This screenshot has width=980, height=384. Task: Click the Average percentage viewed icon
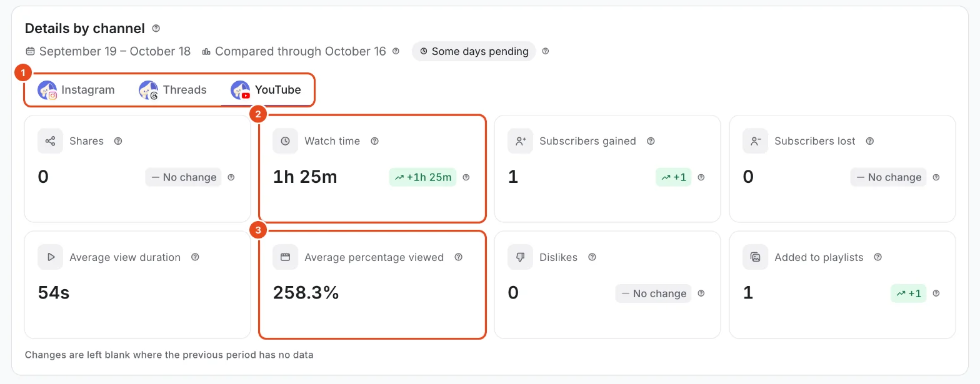coord(285,257)
